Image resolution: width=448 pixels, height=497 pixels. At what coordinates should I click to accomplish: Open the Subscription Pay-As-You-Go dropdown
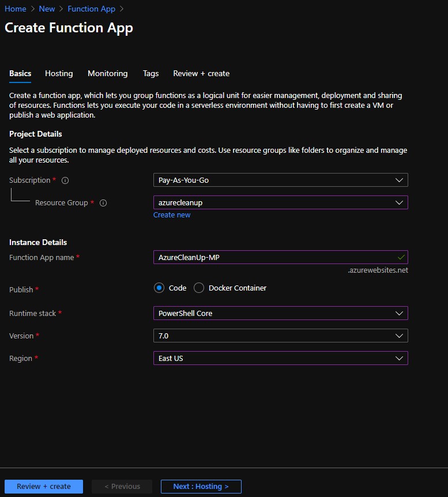(281, 180)
